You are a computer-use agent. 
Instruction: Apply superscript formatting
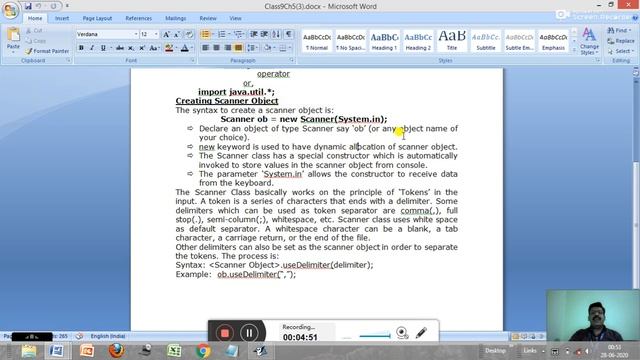coord(142,48)
